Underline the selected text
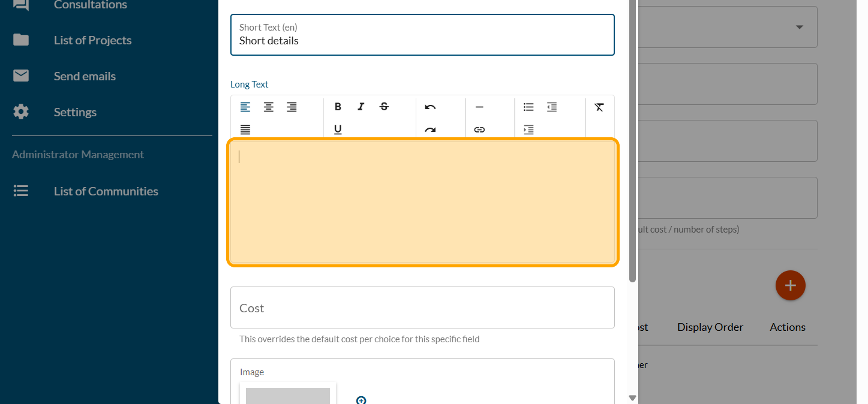The width and height of the screenshot is (868, 404). click(x=338, y=129)
